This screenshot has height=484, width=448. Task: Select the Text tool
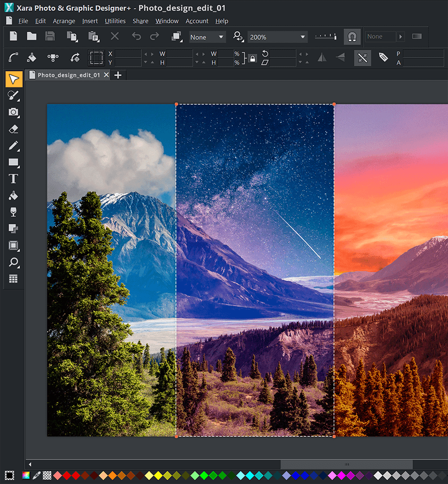[13, 178]
